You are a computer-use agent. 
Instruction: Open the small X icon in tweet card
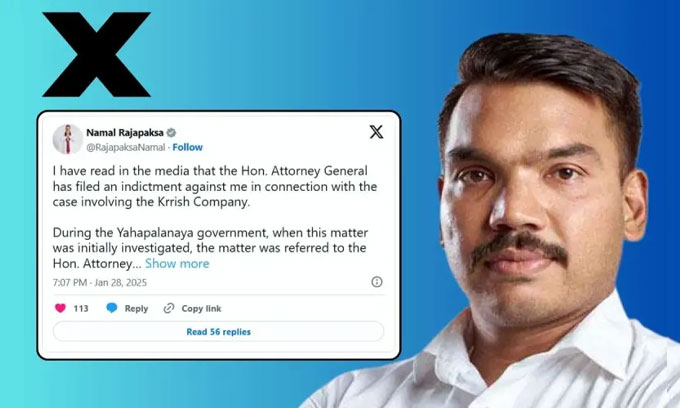(x=376, y=132)
